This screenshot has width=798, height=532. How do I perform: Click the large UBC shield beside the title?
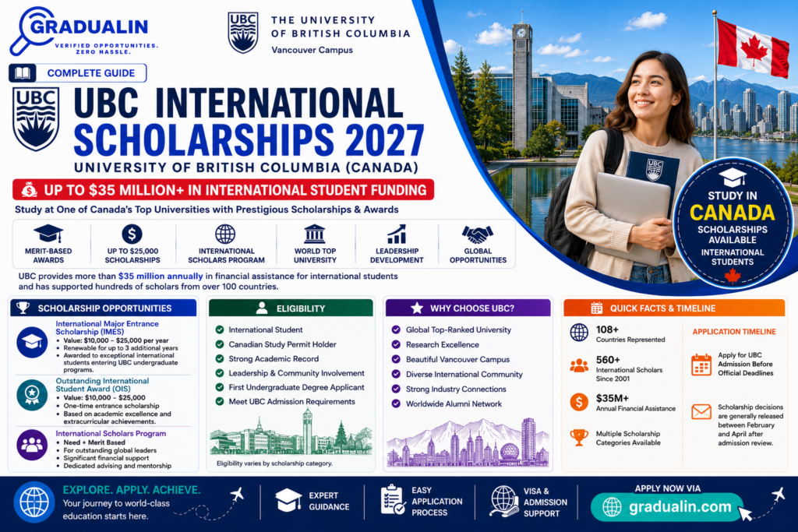point(36,119)
